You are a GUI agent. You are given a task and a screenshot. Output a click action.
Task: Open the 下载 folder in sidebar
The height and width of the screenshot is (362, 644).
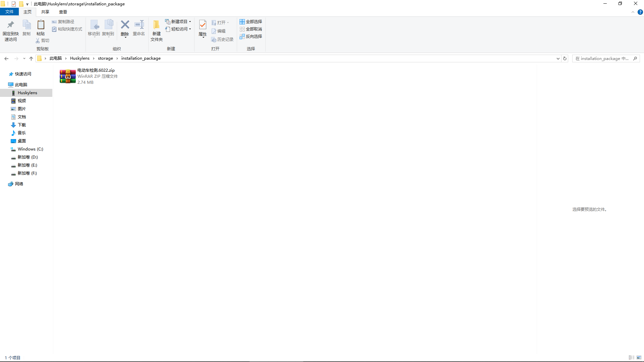coord(21,125)
